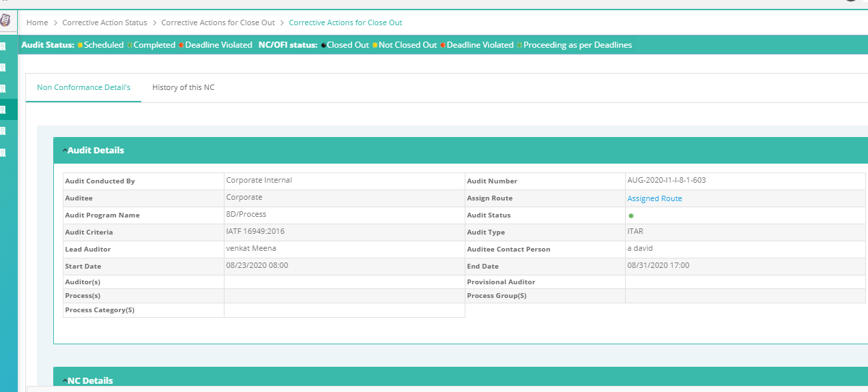Click contact person a david
868x392 pixels.
pyautogui.click(x=641, y=248)
